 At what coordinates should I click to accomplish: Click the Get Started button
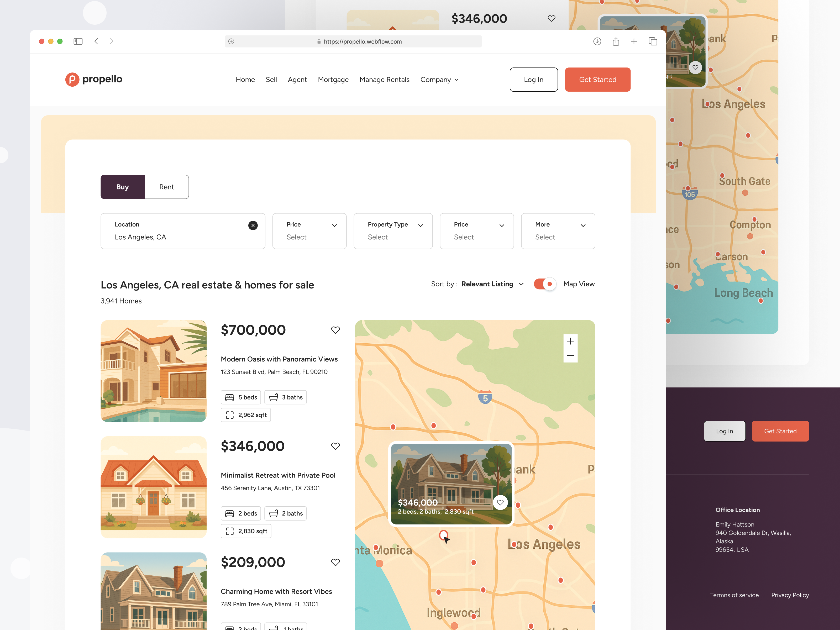coord(597,79)
